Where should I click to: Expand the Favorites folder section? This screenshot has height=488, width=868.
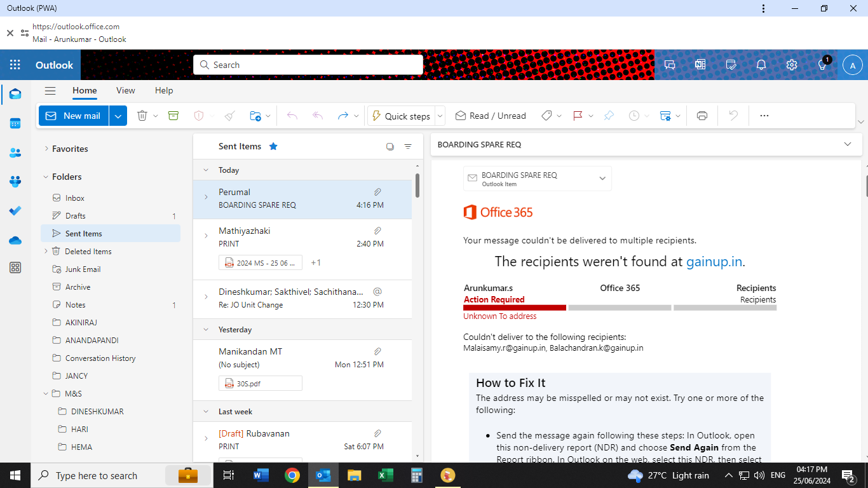pyautogui.click(x=46, y=149)
